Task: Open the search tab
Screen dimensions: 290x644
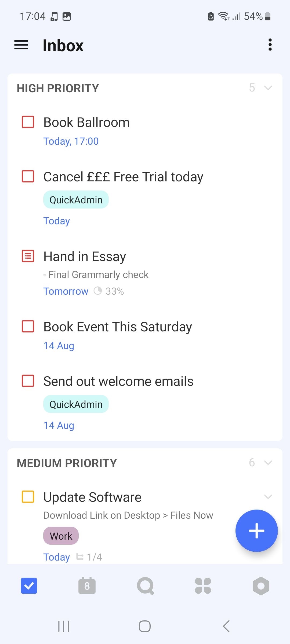Action: pos(145,586)
